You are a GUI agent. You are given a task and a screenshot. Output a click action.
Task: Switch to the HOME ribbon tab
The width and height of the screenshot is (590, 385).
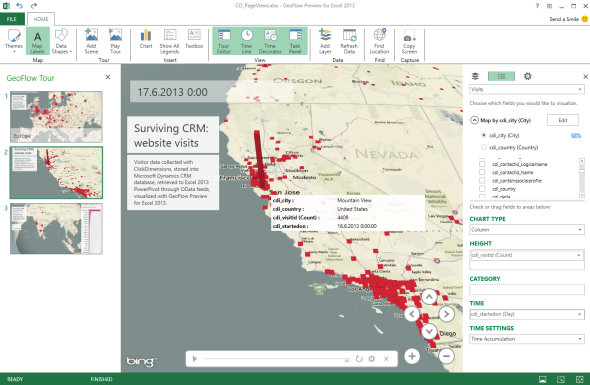(41, 19)
